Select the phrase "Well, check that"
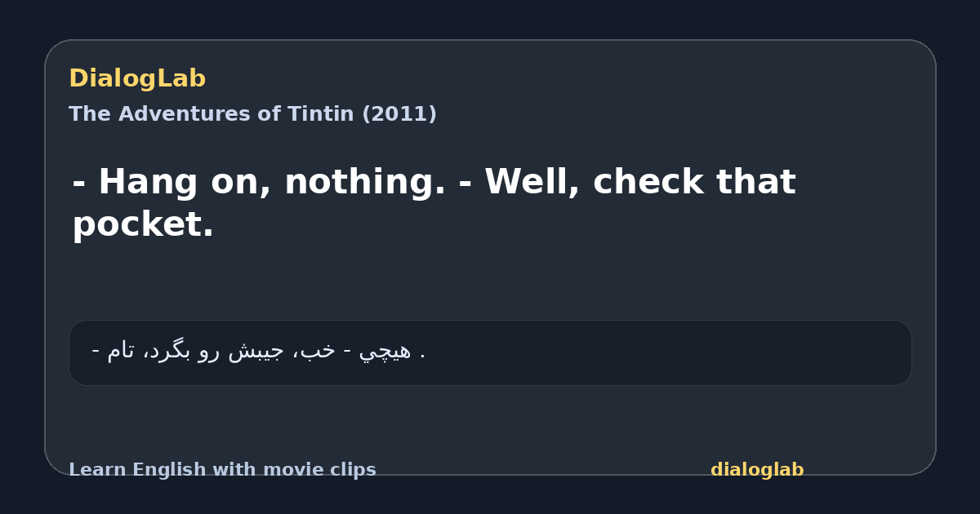 640,183
